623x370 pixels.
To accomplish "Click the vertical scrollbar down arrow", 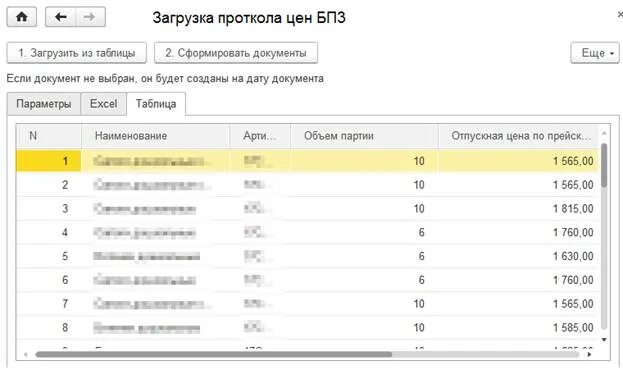I will pyautogui.click(x=604, y=339).
